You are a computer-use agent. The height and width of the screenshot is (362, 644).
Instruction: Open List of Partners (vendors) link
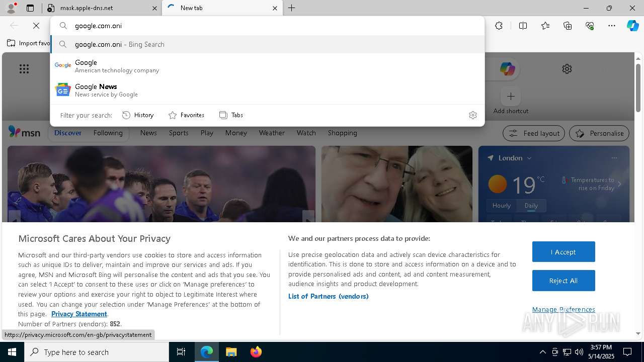coord(329,296)
